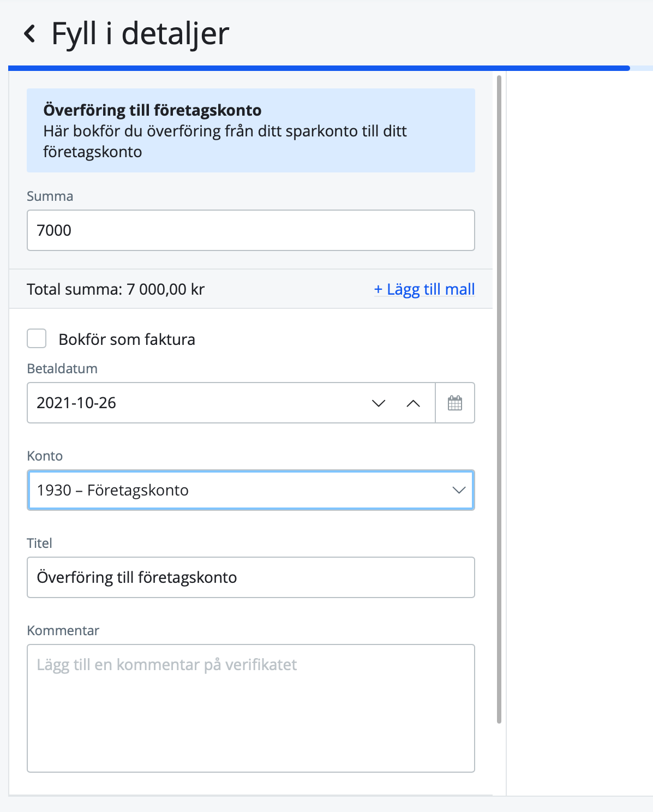
Task: Select the Titel field Överföring till företagskonto
Action: coord(250,577)
